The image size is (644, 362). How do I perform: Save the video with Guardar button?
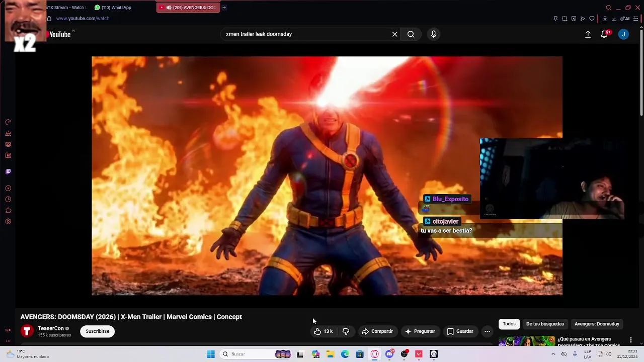[x=460, y=331]
